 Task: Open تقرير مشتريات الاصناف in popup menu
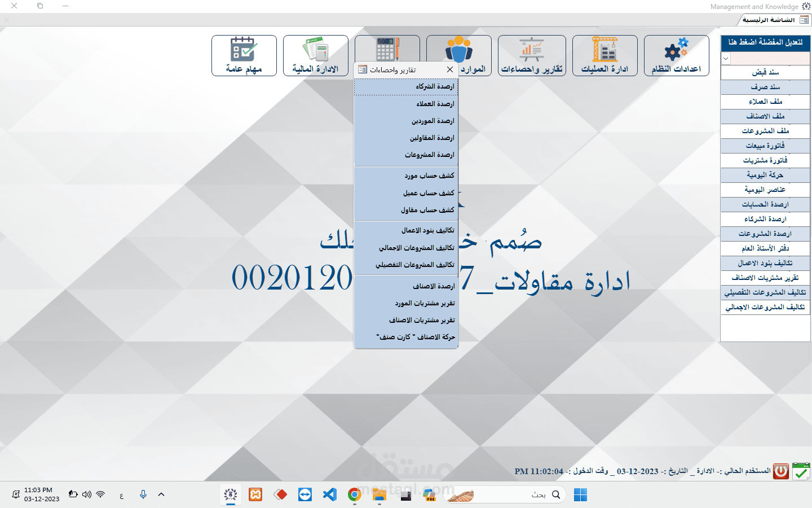coord(406,320)
